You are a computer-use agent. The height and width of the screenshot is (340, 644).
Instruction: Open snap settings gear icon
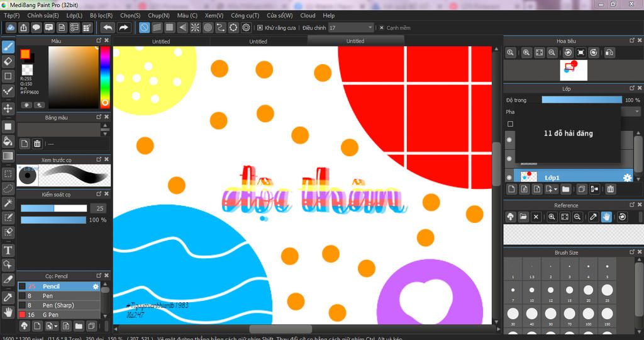click(x=246, y=28)
